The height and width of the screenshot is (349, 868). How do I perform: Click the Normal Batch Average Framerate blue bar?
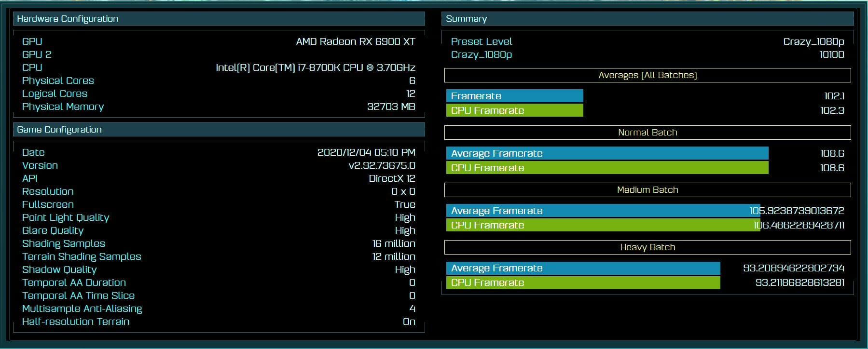pyautogui.click(x=607, y=153)
